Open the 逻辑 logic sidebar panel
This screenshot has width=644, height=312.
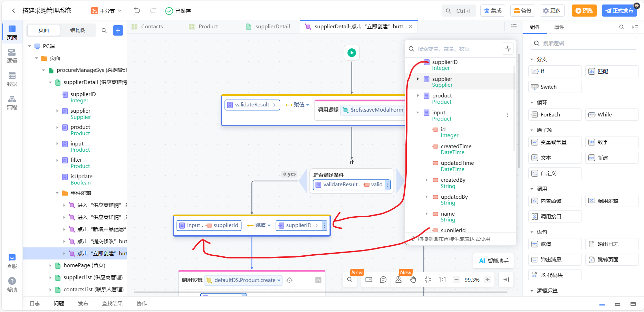12,56
